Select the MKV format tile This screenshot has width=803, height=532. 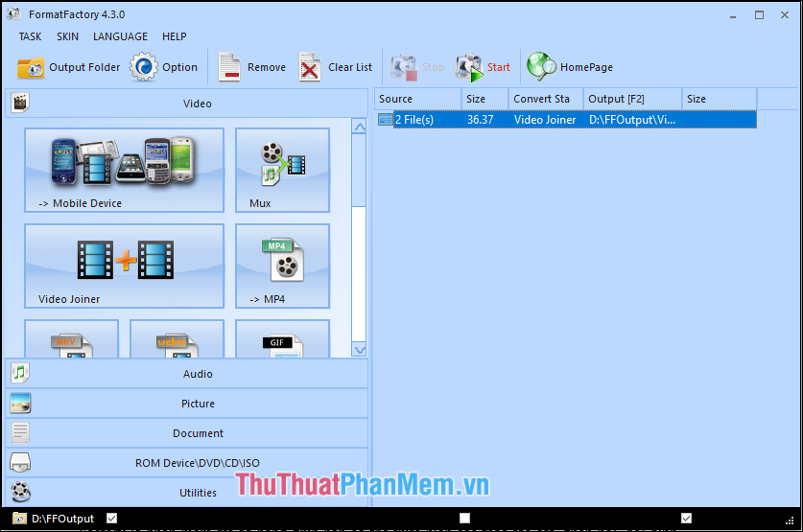click(72, 338)
